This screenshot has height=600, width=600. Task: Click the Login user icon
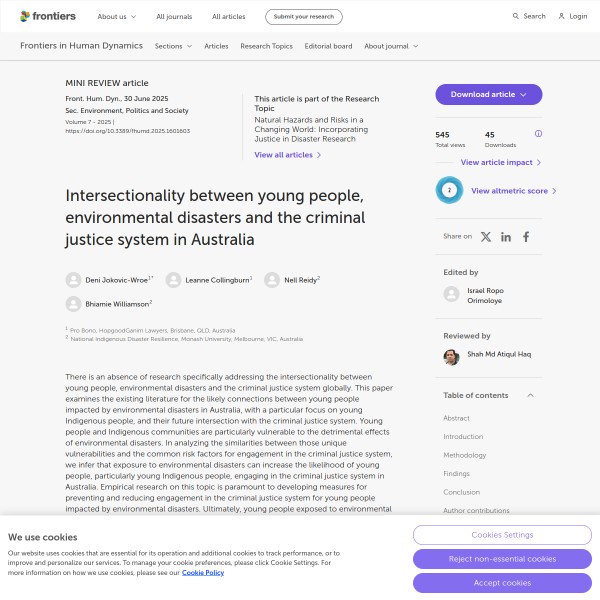[x=562, y=17]
